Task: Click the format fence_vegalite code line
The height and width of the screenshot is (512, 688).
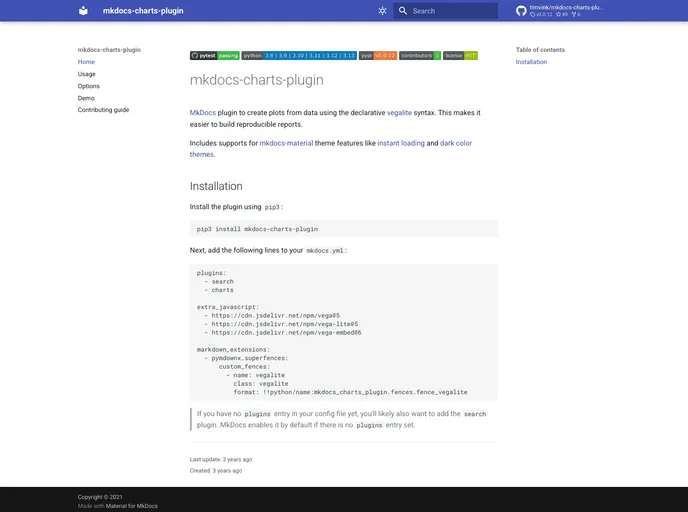Action: pos(350,392)
